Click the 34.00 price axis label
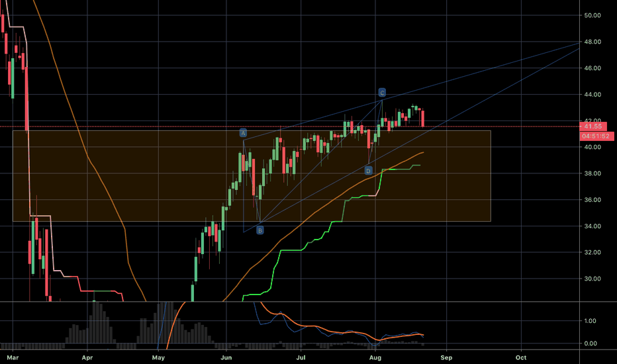Viewport: 617px width, 364px height. [x=593, y=226]
